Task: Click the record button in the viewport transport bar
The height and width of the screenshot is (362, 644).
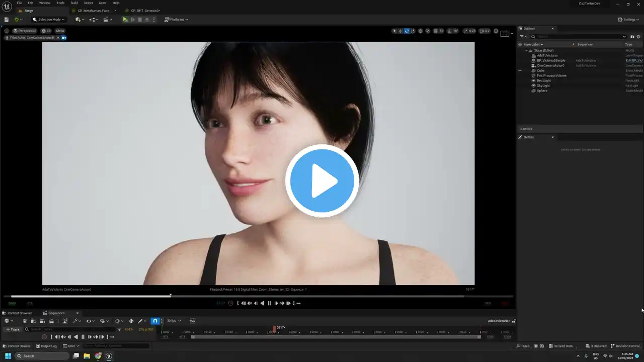Action: (231, 303)
